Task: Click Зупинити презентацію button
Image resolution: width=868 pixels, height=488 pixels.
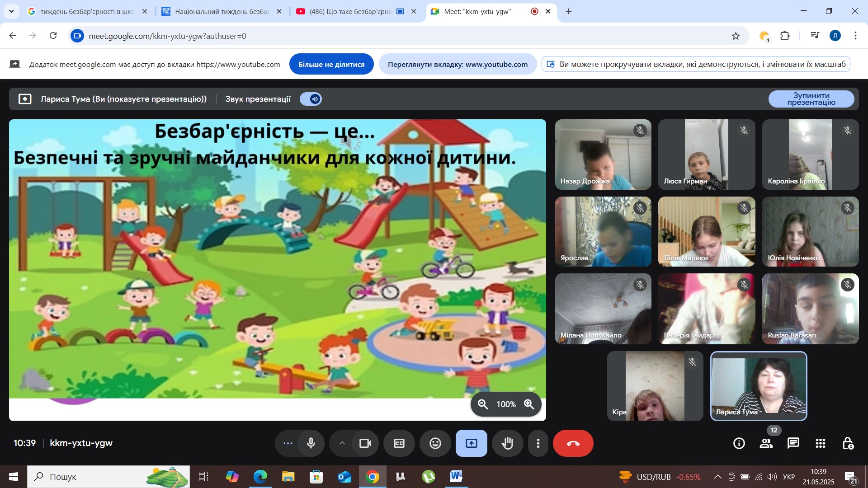Action: coord(811,99)
